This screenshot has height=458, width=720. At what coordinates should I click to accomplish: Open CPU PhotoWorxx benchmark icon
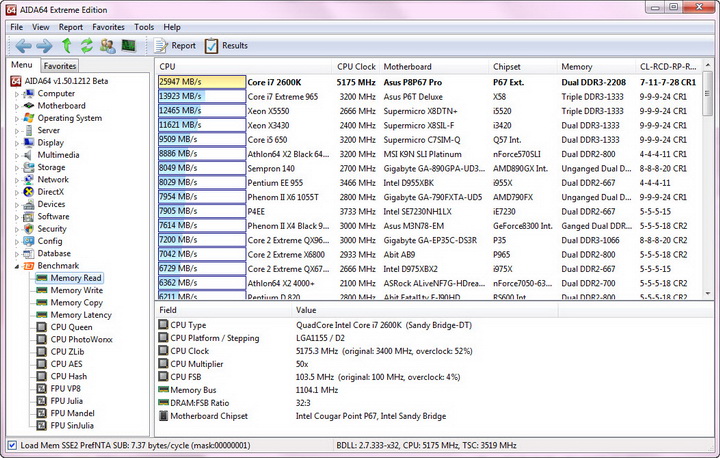pyautogui.click(x=42, y=339)
